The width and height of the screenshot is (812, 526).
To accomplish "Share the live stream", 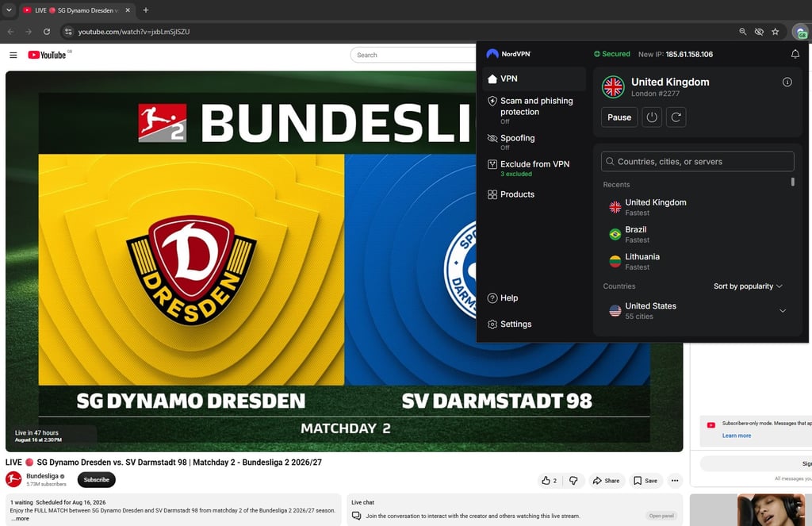I will tap(606, 481).
